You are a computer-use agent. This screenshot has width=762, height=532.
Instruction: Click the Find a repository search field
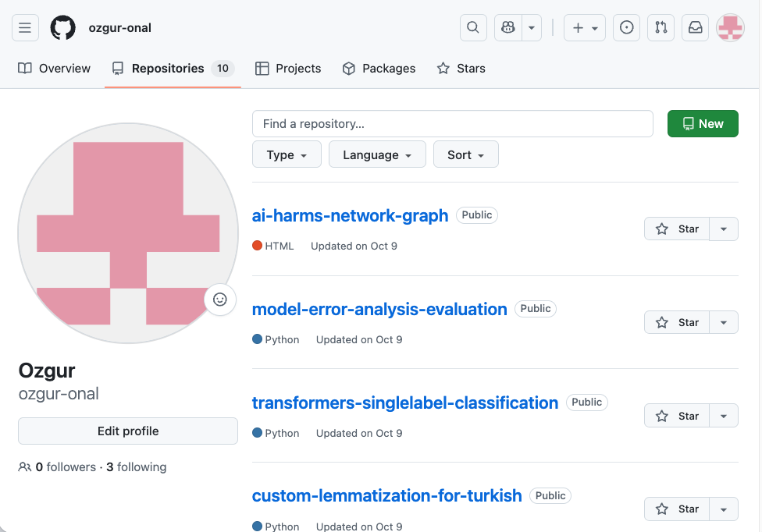tap(452, 124)
